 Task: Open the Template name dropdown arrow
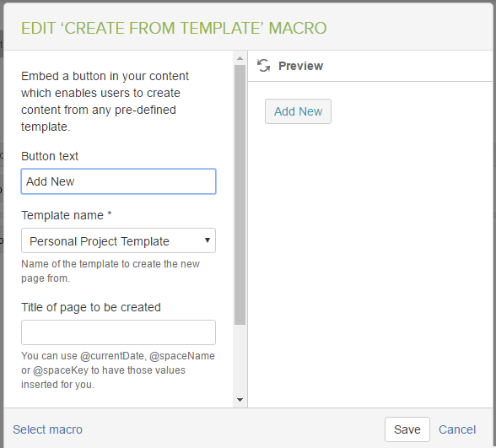(208, 240)
